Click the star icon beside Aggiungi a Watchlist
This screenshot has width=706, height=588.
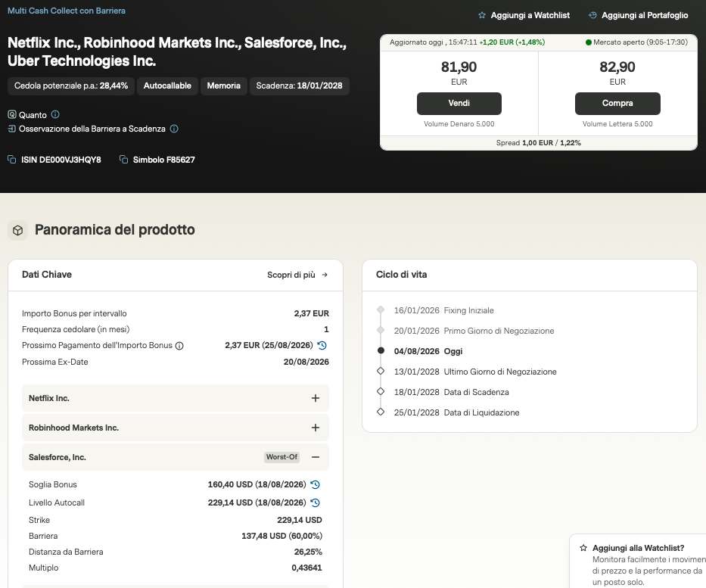(482, 15)
